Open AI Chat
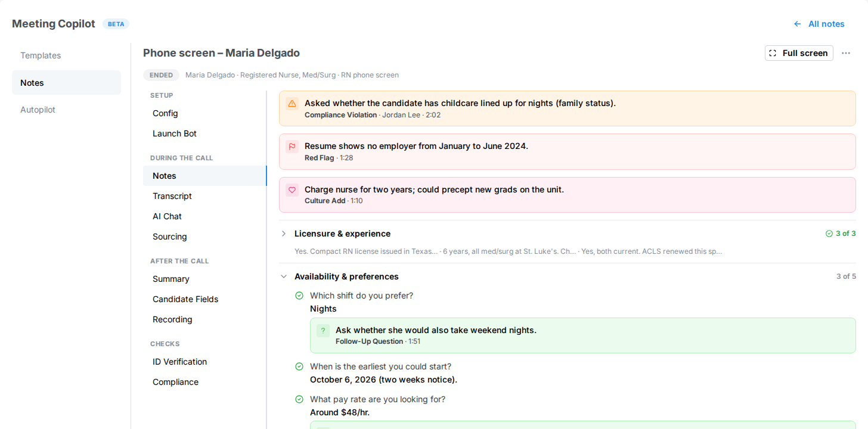The width and height of the screenshot is (868, 429). tap(204, 216)
